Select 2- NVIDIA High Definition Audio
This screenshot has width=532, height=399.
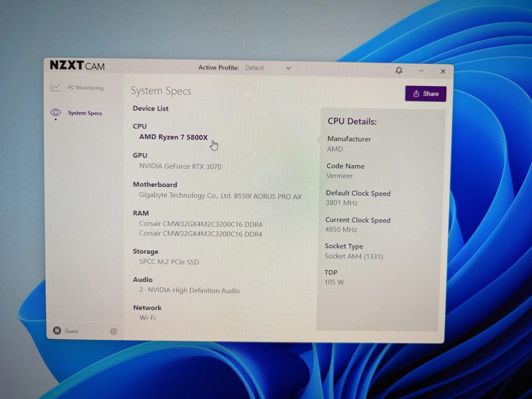(x=189, y=290)
